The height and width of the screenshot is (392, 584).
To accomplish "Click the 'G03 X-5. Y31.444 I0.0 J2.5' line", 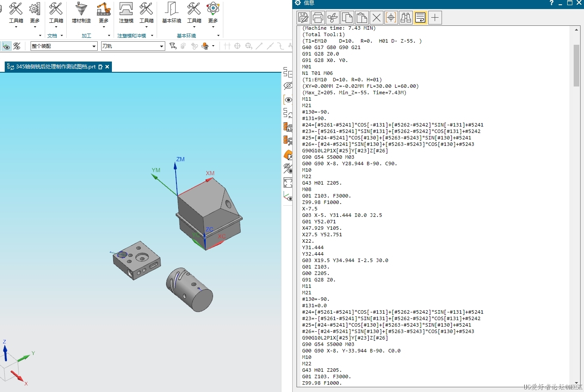I will point(342,215).
